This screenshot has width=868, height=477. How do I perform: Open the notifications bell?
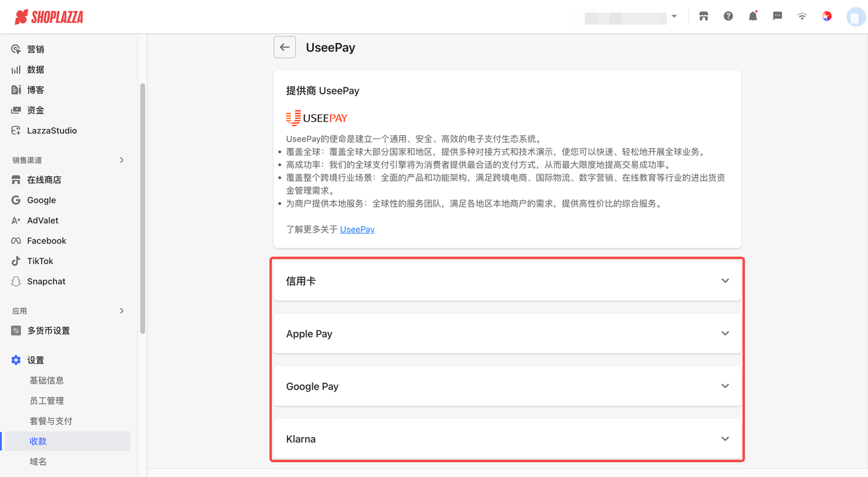753,16
